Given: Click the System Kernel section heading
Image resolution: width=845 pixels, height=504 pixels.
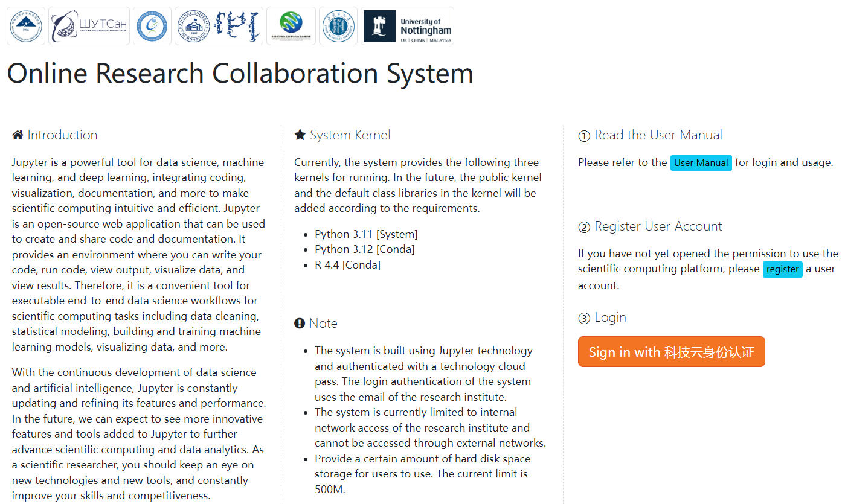Looking at the screenshot, I should point(351,135).
